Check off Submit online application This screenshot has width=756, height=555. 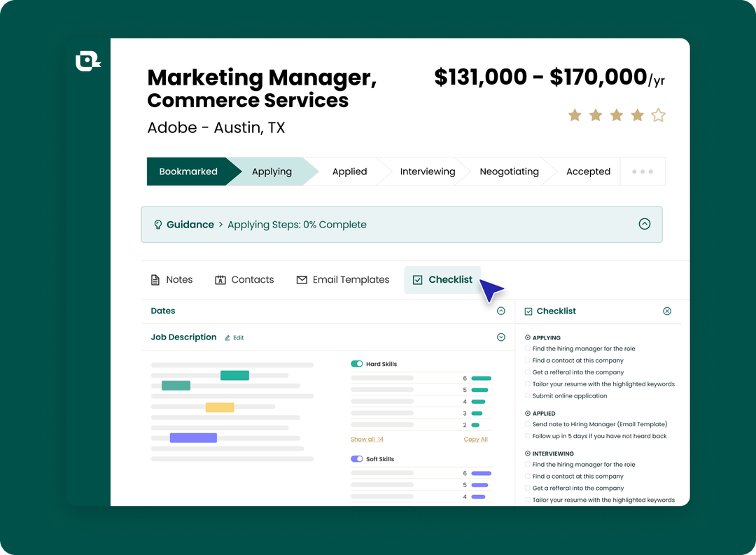[528, 395]
